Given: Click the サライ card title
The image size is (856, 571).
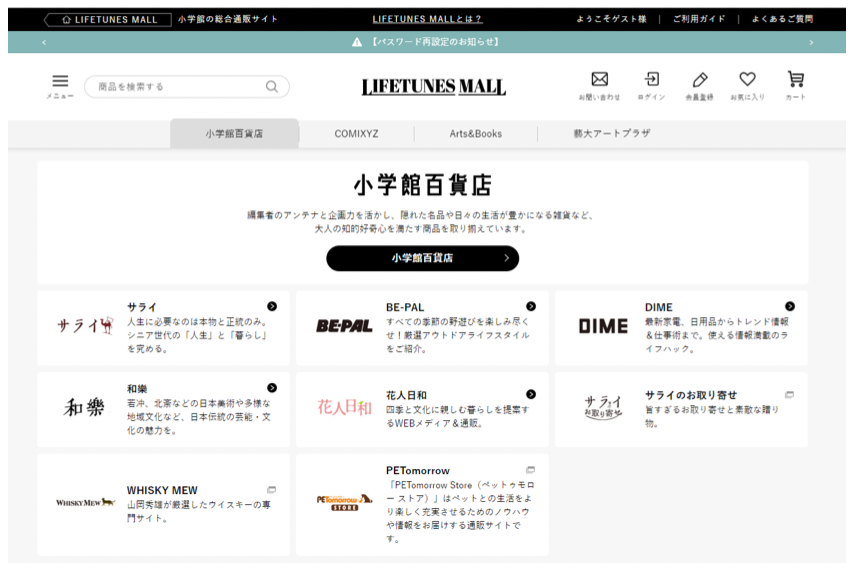Looking at the screenshot, I should (x=142, y=307).
